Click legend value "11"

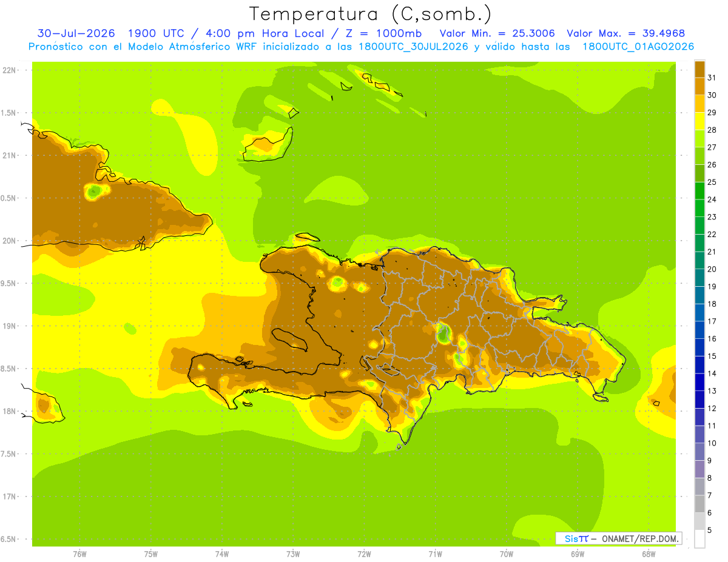point(712,426)
